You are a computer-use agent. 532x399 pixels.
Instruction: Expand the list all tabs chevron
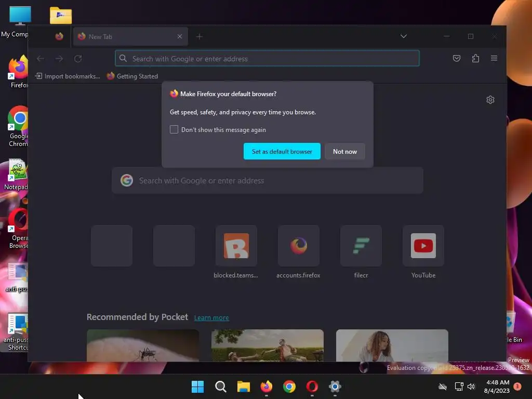[403, 36]
